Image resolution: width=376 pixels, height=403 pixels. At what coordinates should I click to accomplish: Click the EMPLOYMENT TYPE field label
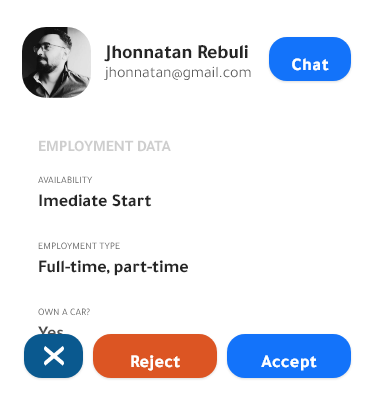79,246
